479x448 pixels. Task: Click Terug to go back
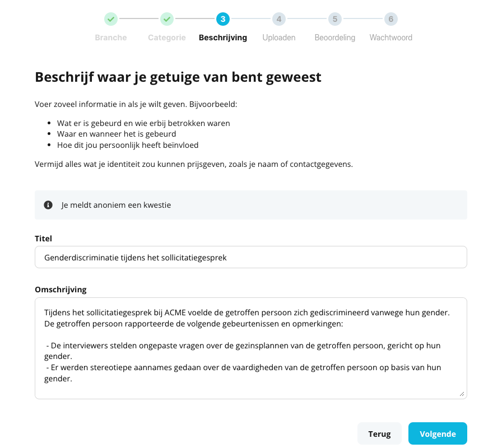[x=379, y=433]
